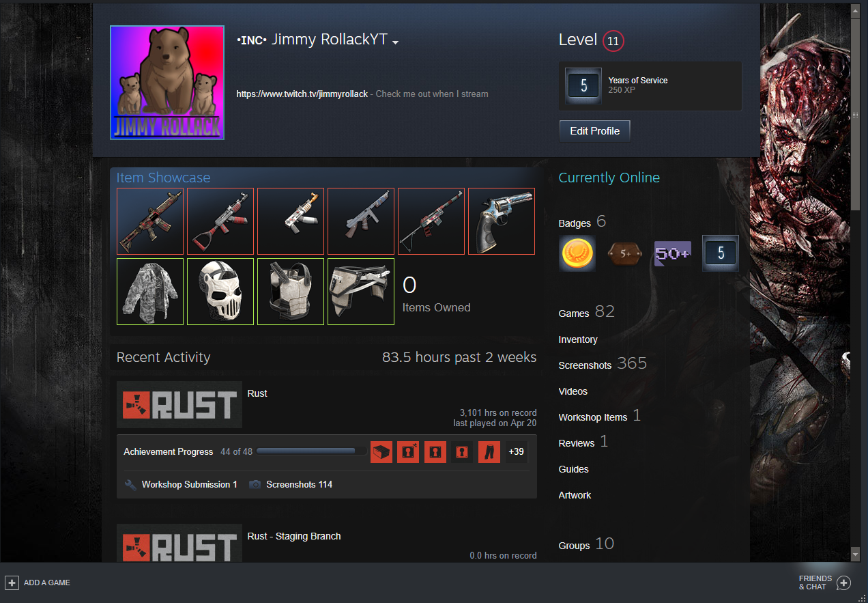868x603 pixels.
Task: Open the third Rust achievement, red keyhole icon
Action: click(x=435, y=451)
